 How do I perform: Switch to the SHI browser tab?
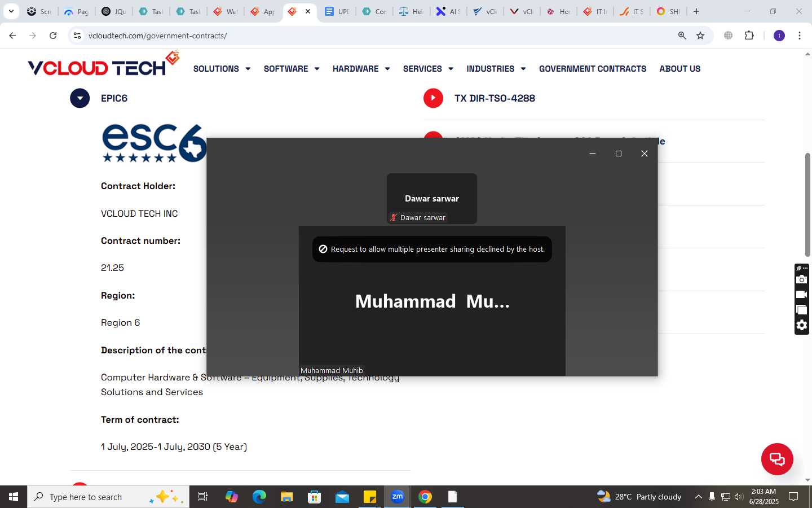point(668,11)
